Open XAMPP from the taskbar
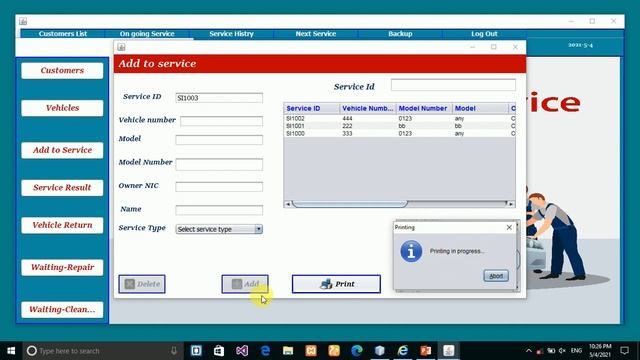Screen dimensions: 640x360 click(x=311, y=351)
